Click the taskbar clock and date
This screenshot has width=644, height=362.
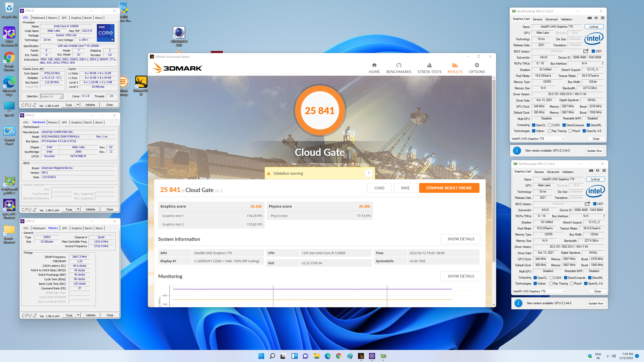point(626,356)
